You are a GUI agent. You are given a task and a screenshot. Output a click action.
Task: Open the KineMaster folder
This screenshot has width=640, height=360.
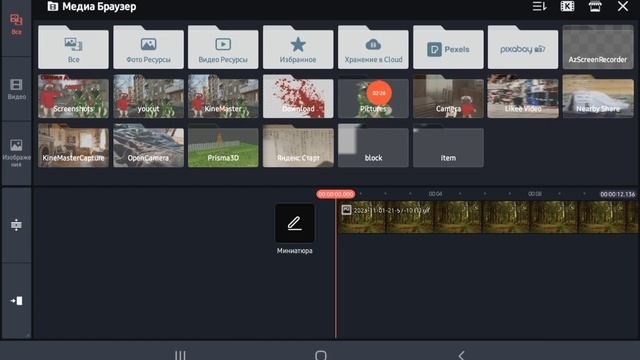click(223, 96)
